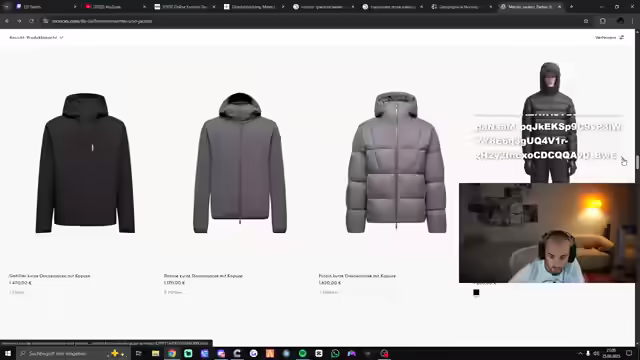Open the thin grey hooded jacket image
This screenshot has height=360, width=640.
point(240,163)
